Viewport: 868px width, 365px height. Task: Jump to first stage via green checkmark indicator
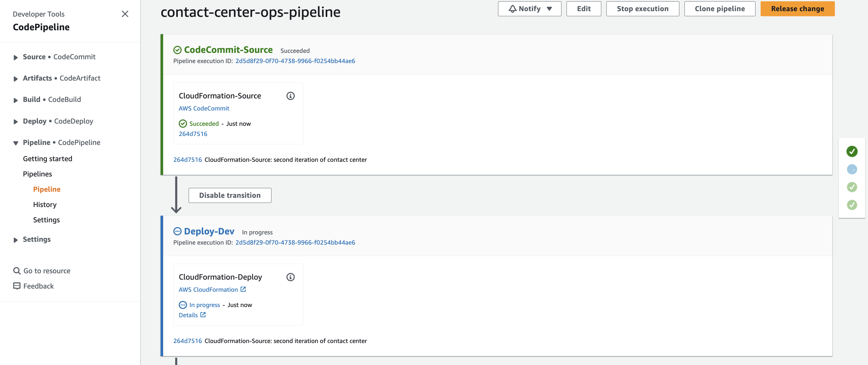852,152
